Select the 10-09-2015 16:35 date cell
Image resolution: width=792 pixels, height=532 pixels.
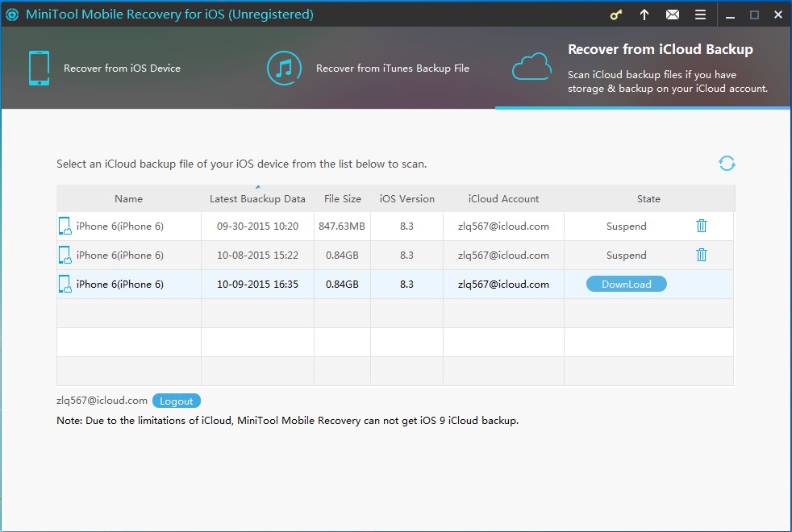257,285
